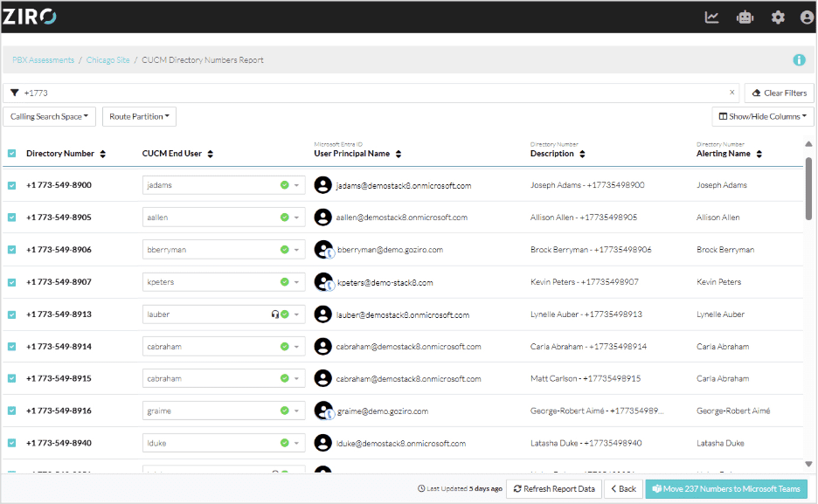Click the Back button
818x504 pixels.
(623, 489)
